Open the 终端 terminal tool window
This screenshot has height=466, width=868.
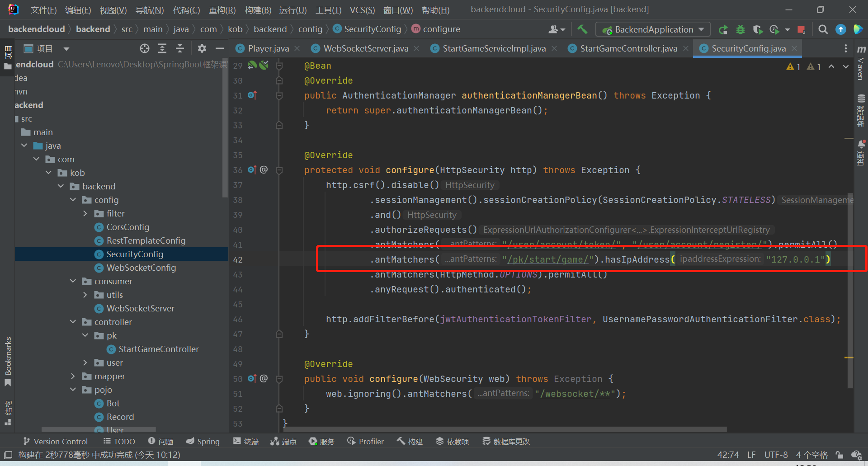pos(246,442)
